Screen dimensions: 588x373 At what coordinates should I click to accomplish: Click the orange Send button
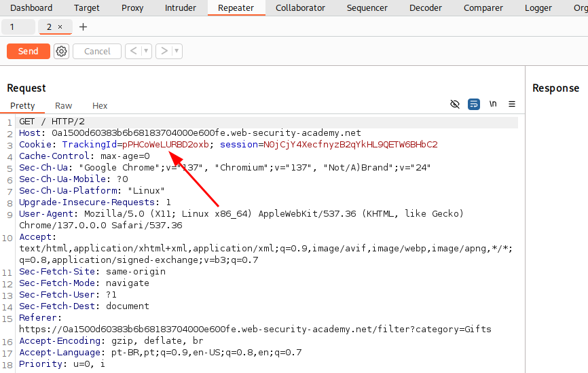click(x=28, y=51)
